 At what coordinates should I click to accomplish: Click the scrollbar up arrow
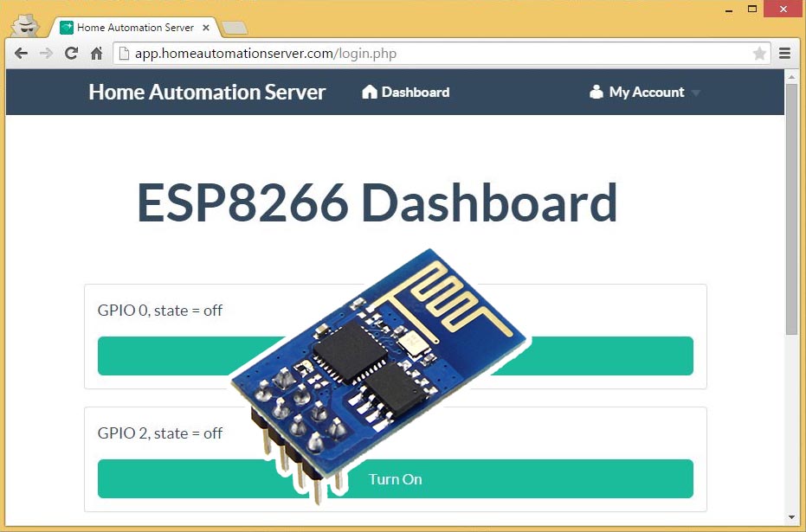(791, 77)
